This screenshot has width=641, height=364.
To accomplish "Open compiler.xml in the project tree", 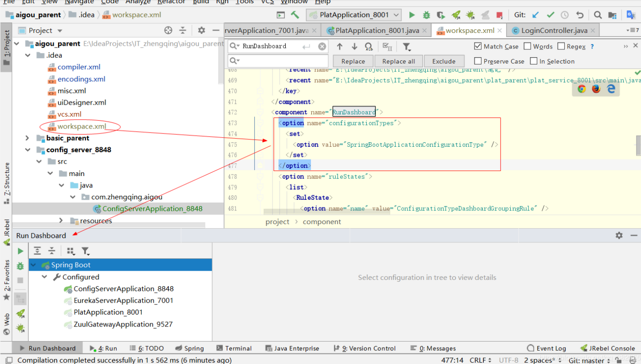I will (x=79, y=67).
